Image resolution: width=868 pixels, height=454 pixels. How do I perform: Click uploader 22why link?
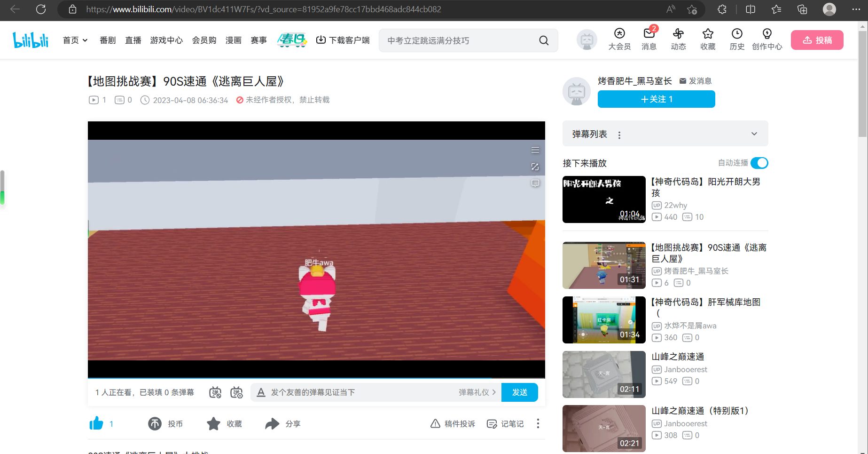click(x=675, y=205)
